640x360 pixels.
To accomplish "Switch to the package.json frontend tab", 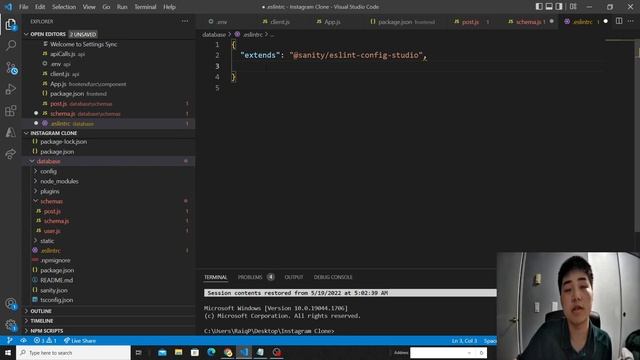I will 402,22.
